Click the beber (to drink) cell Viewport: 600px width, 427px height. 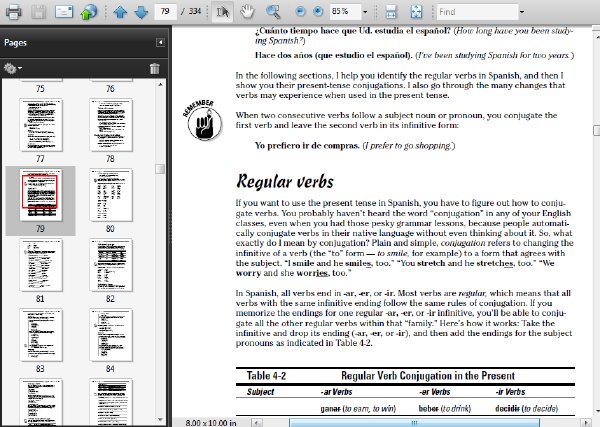pos(445,409)
